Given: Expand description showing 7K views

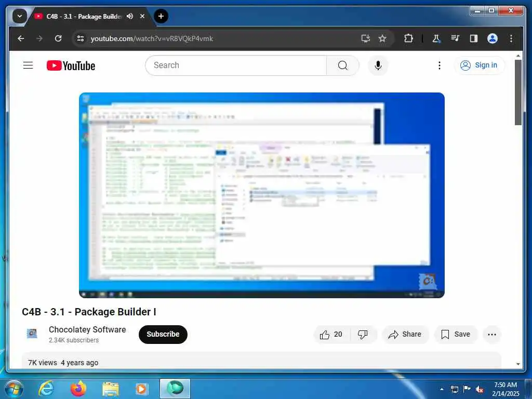Looking at the screenshot, I should [x=261, y=361].
